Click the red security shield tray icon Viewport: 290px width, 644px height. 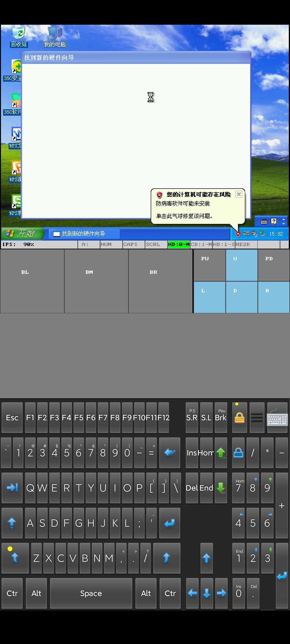coord(238,234)
